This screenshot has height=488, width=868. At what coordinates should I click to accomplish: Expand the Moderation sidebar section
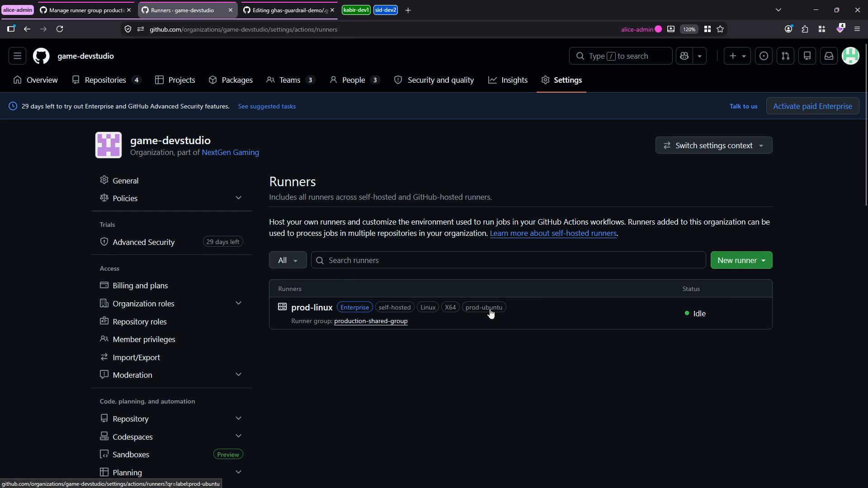[171, 375]
